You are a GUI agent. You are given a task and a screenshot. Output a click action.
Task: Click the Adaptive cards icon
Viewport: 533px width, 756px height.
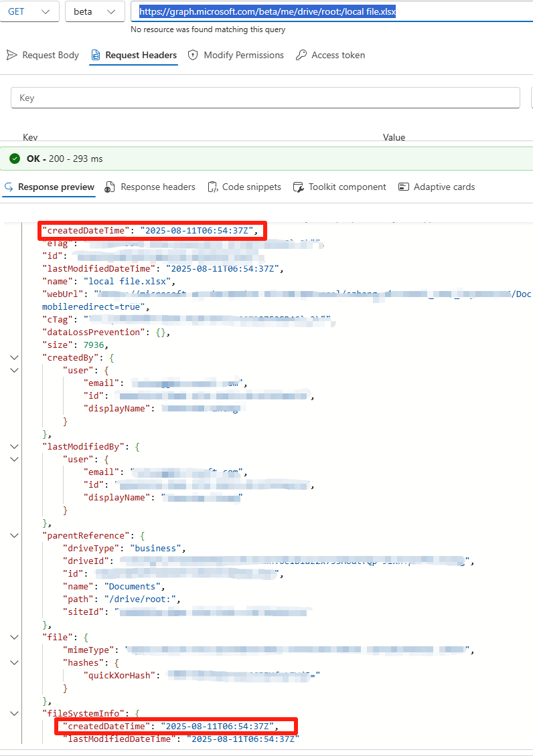point(404,187)
